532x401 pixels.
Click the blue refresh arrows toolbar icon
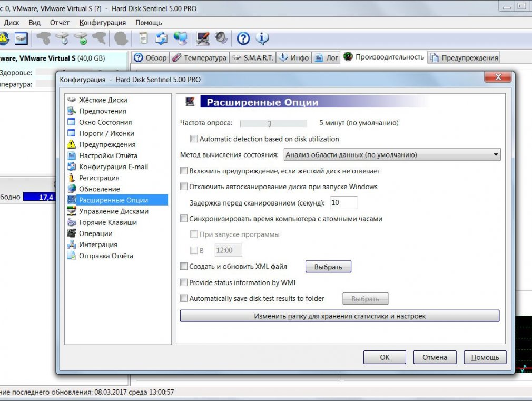pyautogui.click(x=162, y=38)
